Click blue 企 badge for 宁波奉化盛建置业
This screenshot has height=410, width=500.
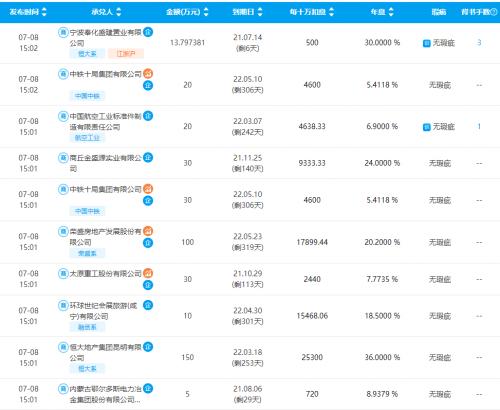pos(148,32)
